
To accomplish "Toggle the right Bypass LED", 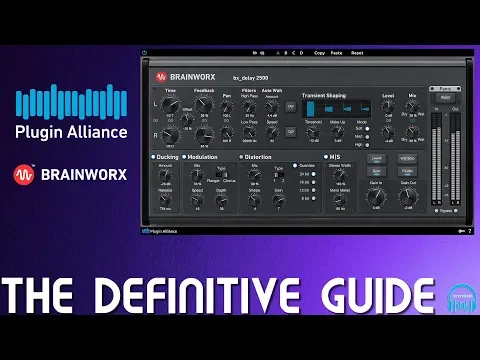I will pos(456,211).
